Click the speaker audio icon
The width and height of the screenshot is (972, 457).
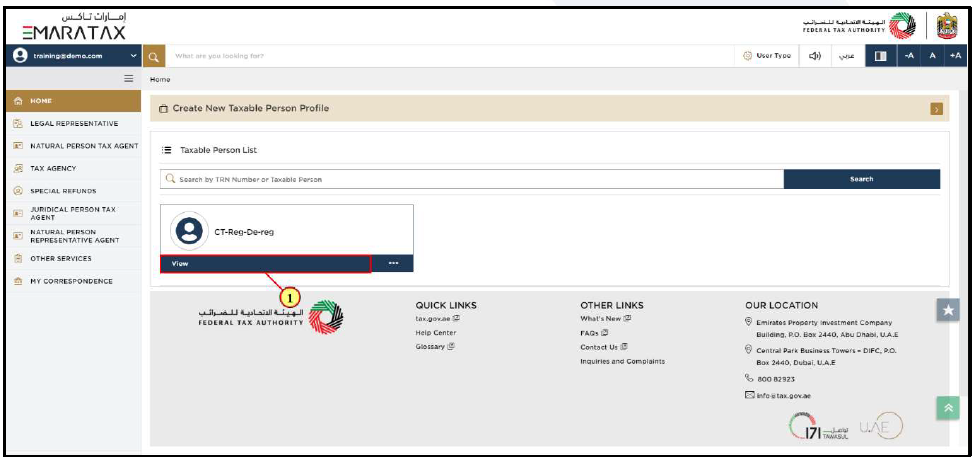pos(814,56)
